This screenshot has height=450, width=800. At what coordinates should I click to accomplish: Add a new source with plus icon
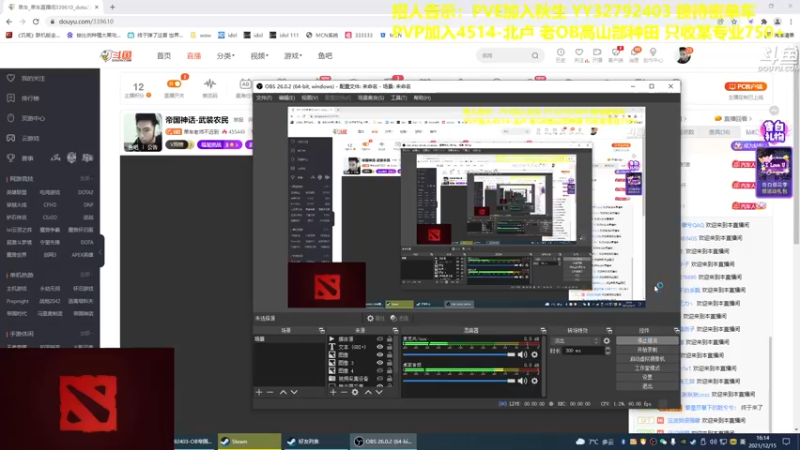tap(333, 392)
